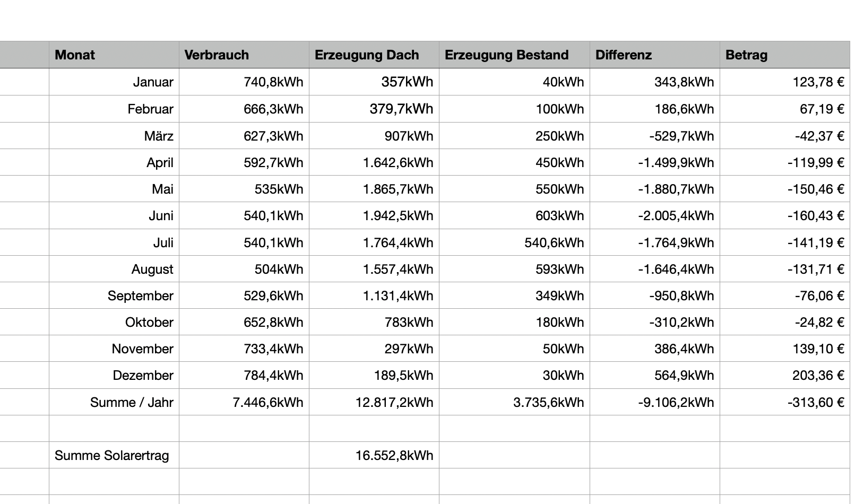Click August's Verbrauch cell 504kWh
This screenshot has width=864, height=504.
click(244, 270)
